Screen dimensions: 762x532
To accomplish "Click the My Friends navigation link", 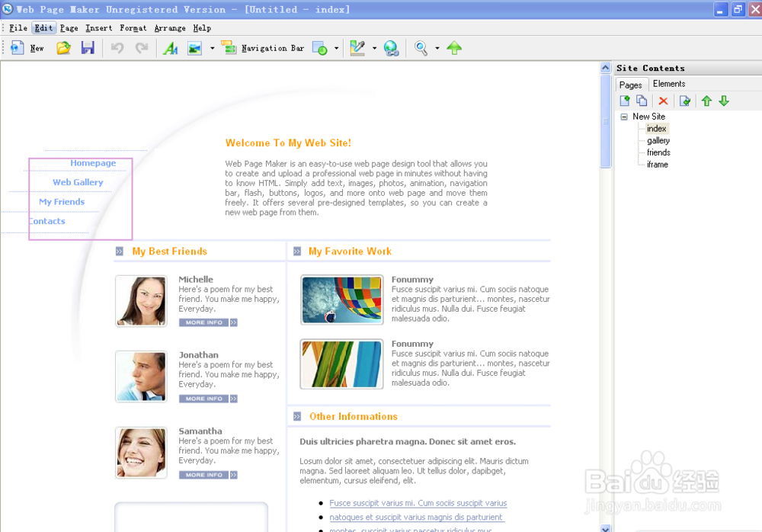I will (x=62, y=202).
